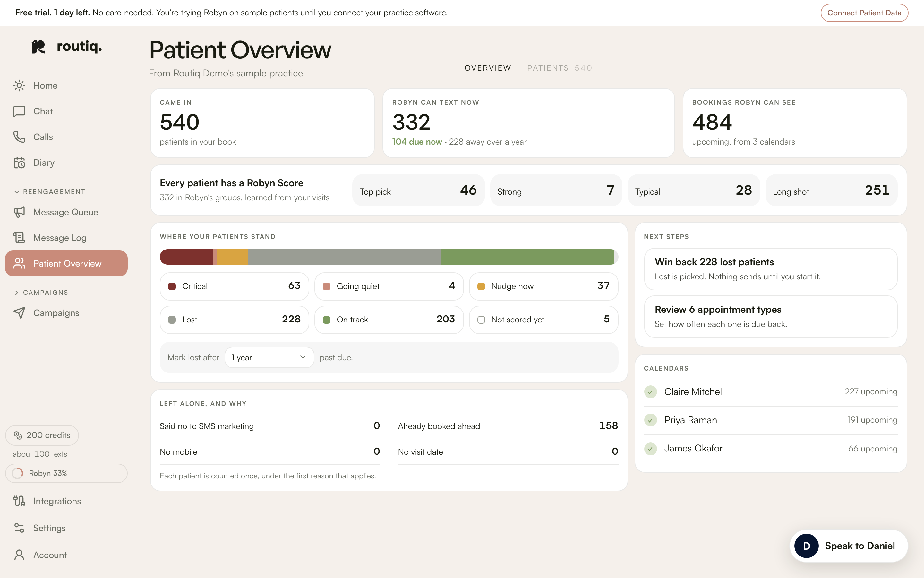Open Settings via the sliders icon
The height and width of the screenshot is (578, 924).
pos(19,528)
